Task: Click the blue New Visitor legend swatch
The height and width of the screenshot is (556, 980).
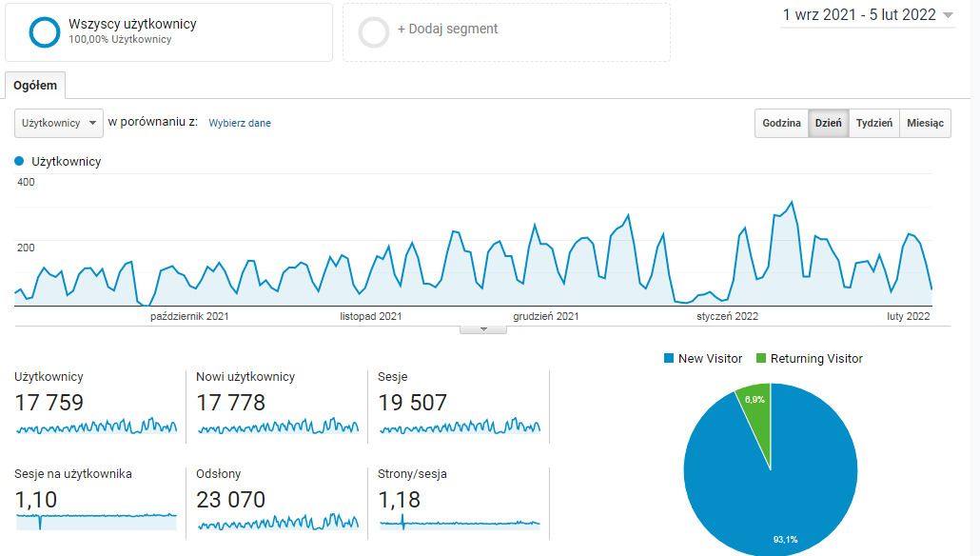Action: coord(669,359)
